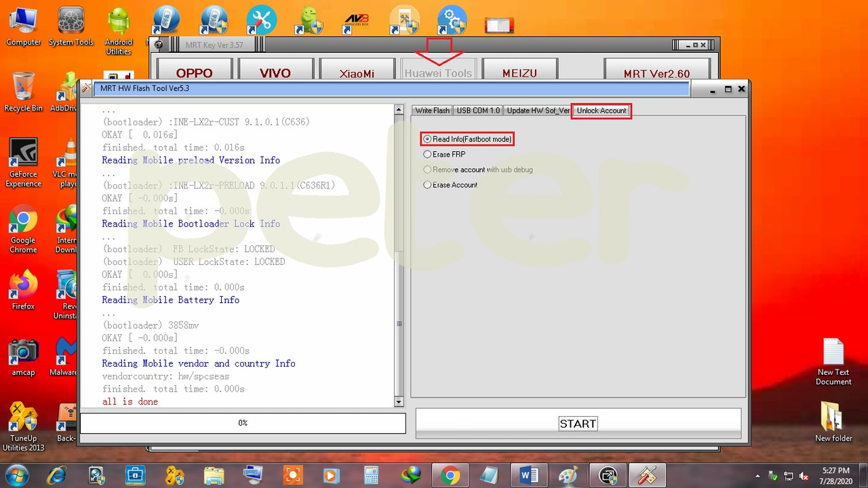
Task: Open the wrench and screwdriver desktop shortcut
Action: [261, 20]
